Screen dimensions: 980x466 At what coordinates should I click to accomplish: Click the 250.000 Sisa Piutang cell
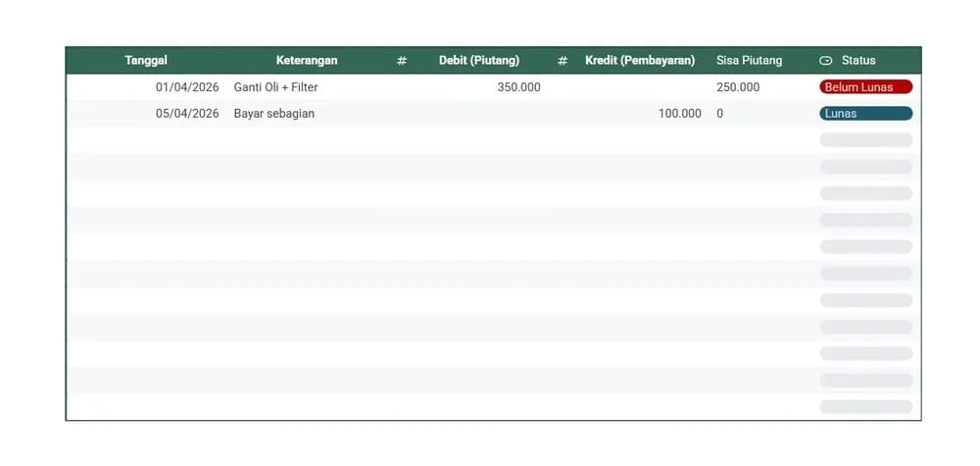point(738,87)
